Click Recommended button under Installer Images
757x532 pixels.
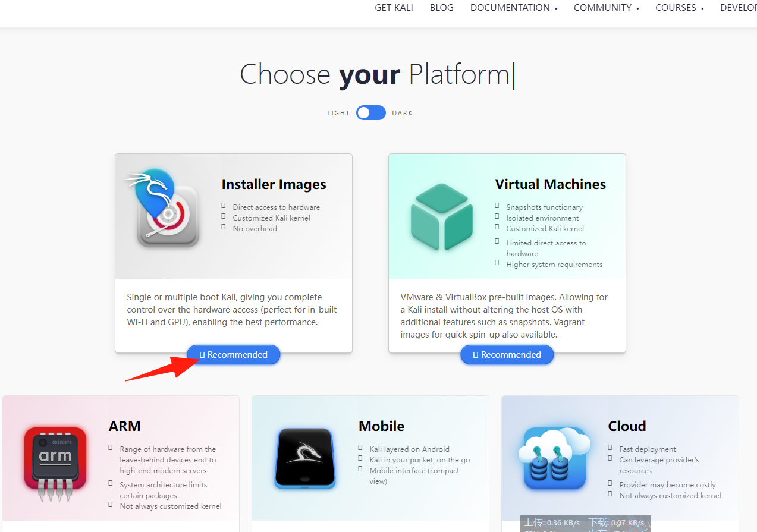click(x=233, y=355)
